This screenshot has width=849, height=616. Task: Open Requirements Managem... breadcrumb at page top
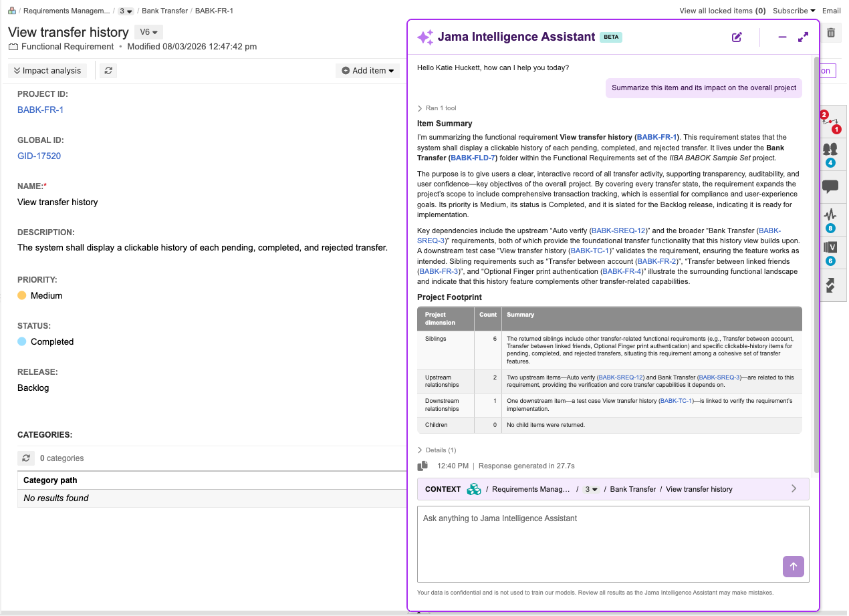67,11
